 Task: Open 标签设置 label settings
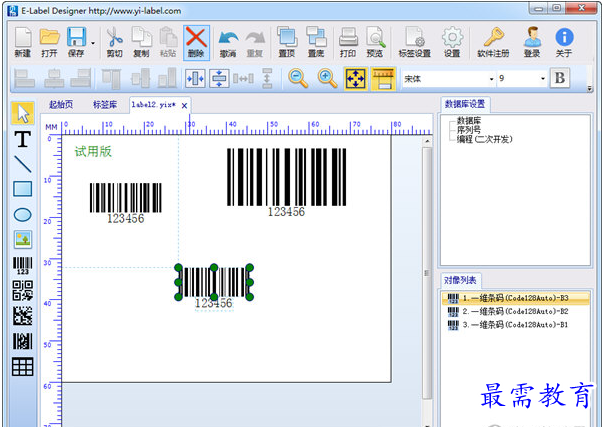414,42
